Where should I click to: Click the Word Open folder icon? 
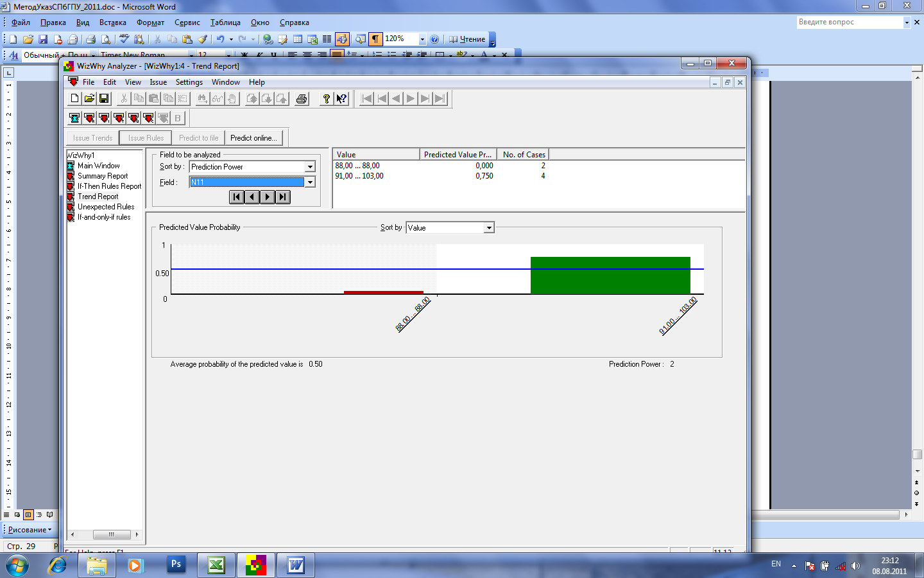pos(28,39)
